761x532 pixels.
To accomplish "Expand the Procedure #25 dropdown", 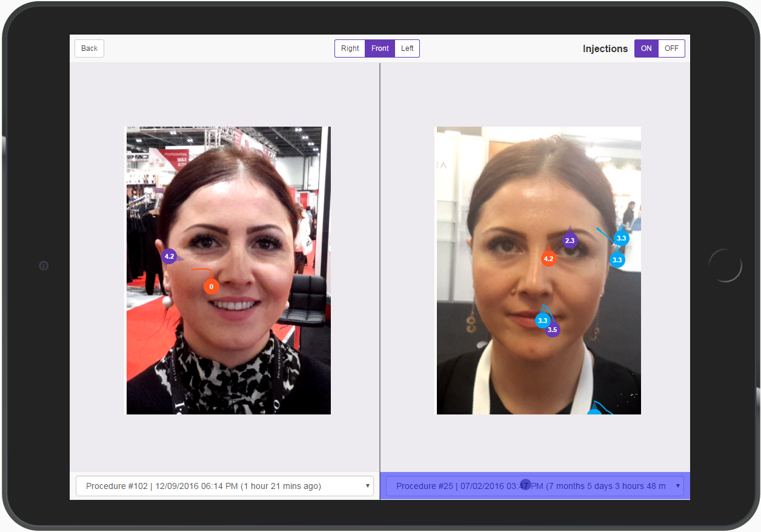I will 534,486.
